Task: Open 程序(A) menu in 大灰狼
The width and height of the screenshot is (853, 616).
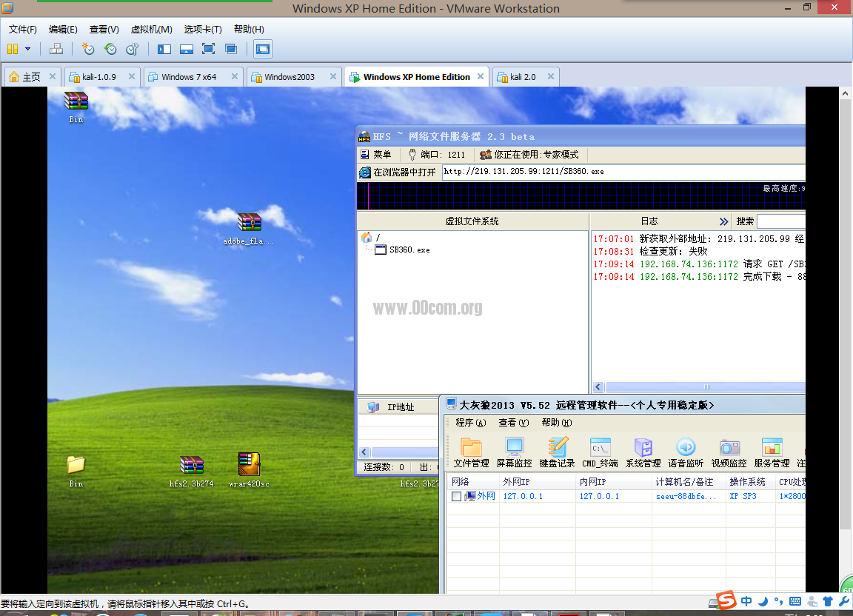Action: click(471, 423)
